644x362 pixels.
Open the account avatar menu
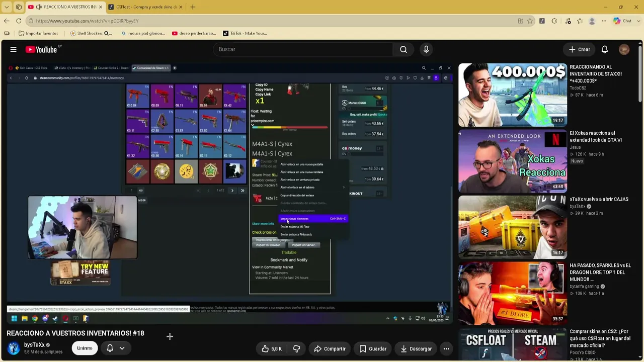tap(624, 49)
